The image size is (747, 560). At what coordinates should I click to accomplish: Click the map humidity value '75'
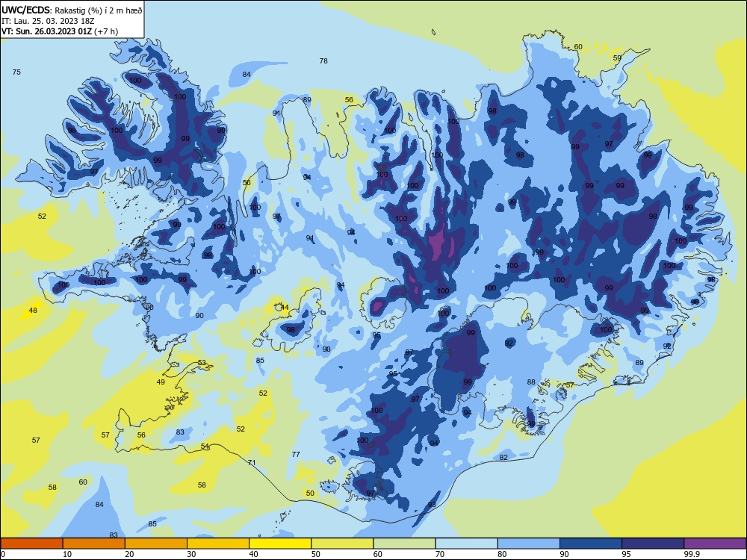pyautogui.click(x=16, y=72)
